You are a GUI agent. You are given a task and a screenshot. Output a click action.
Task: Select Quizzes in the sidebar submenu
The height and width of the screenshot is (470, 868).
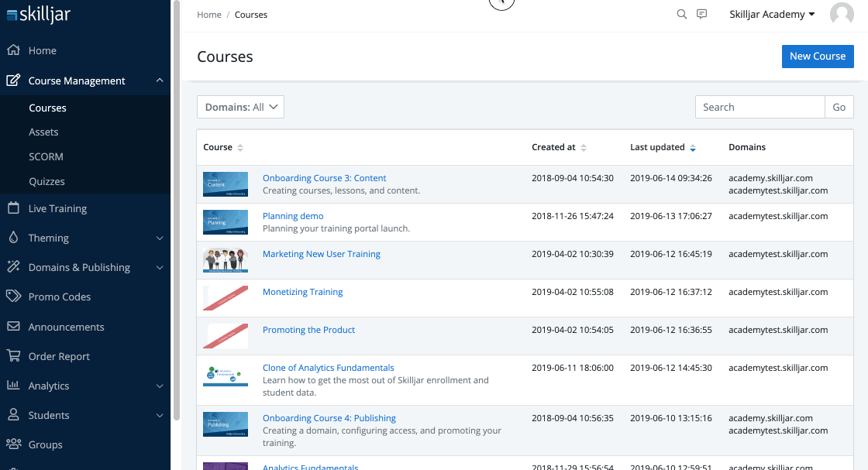click(46, 181)
